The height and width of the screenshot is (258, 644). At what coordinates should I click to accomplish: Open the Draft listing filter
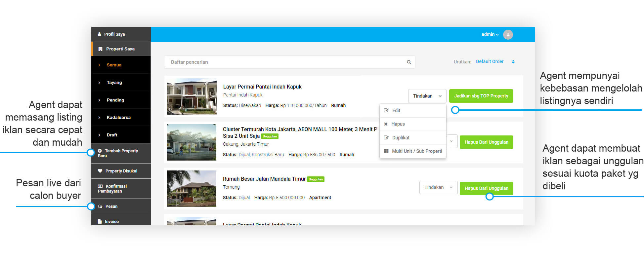coord(121,135)
